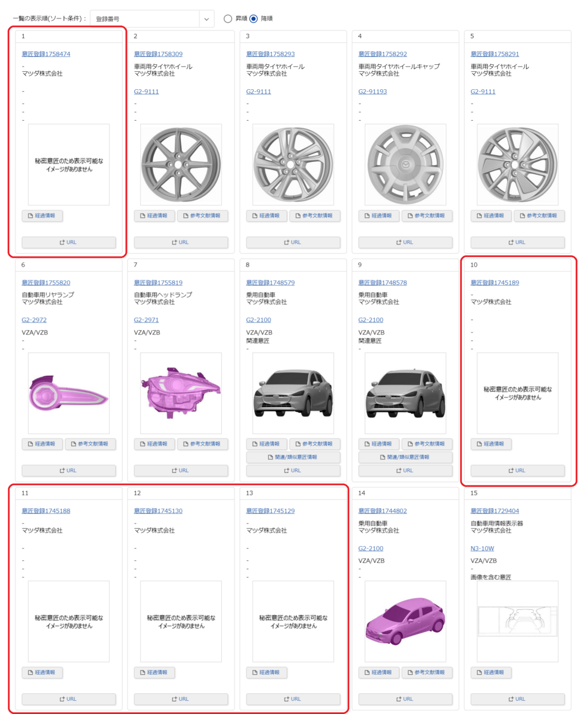Open link 意匠登録1745130
The width and height of the screenshot is (588, 714).
click(158, 511)
